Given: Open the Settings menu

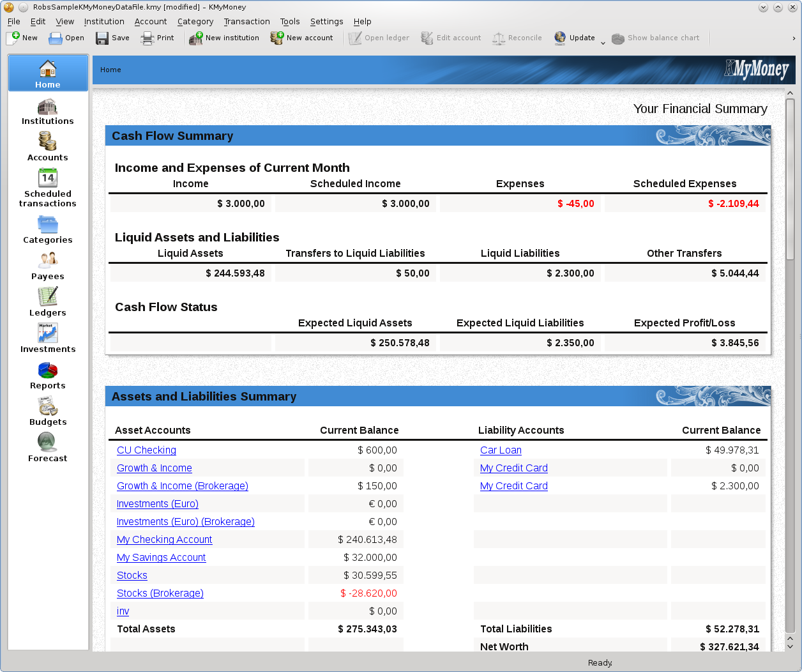Looking at the screenshot, I should 326,21.
